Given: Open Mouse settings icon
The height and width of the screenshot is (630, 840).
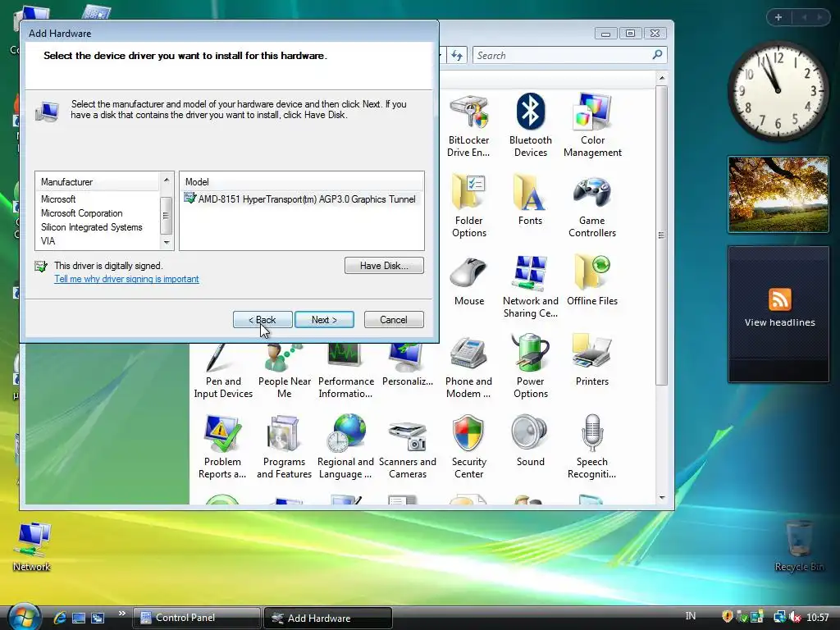Looking at the screenshot, I should [468, 281].
